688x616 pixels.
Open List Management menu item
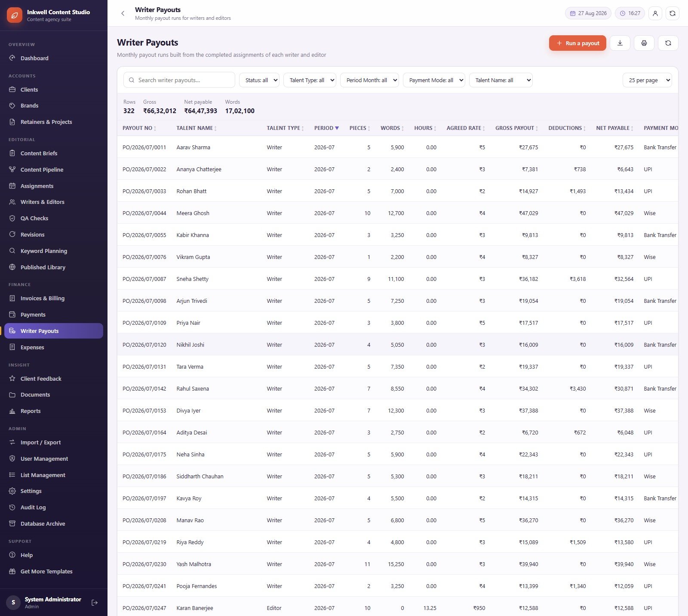pos(54,475)
